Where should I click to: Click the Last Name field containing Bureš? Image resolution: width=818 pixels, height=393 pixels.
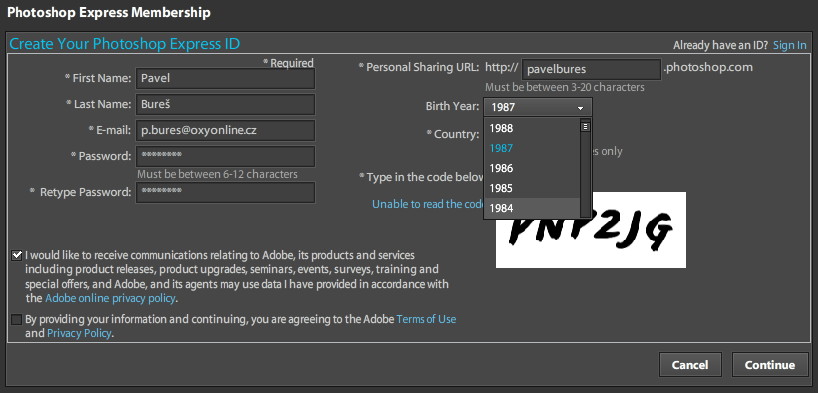pyautogui.click(x=225, y=104)
